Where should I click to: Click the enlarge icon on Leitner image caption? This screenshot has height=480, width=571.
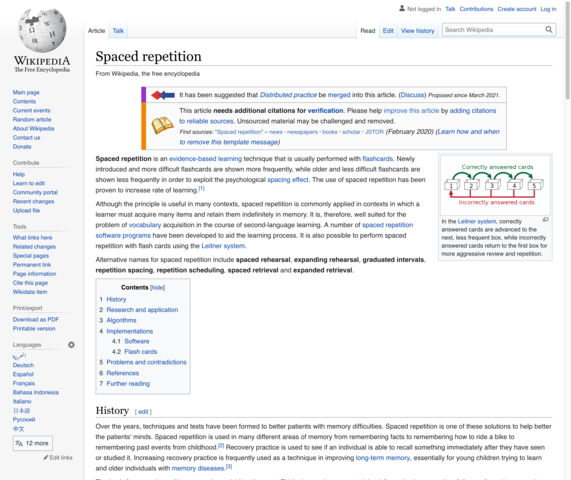pyautogui.click(x=545, y=220)
